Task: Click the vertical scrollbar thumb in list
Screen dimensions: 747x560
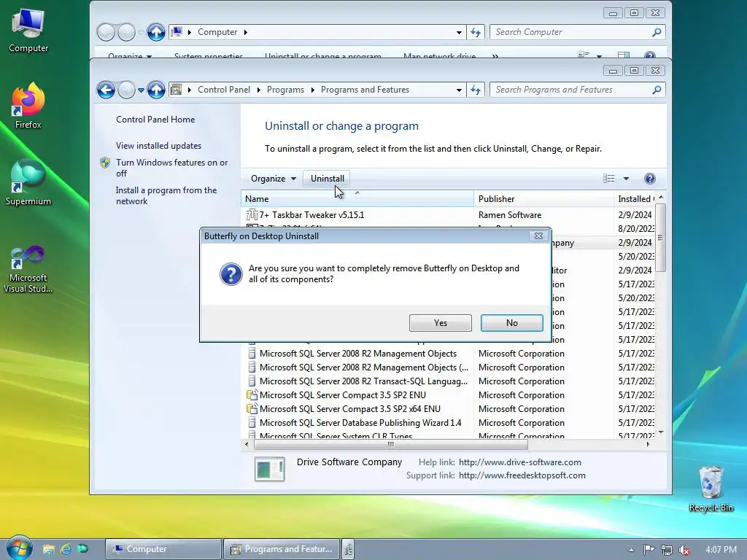Action: click(660, 237)
